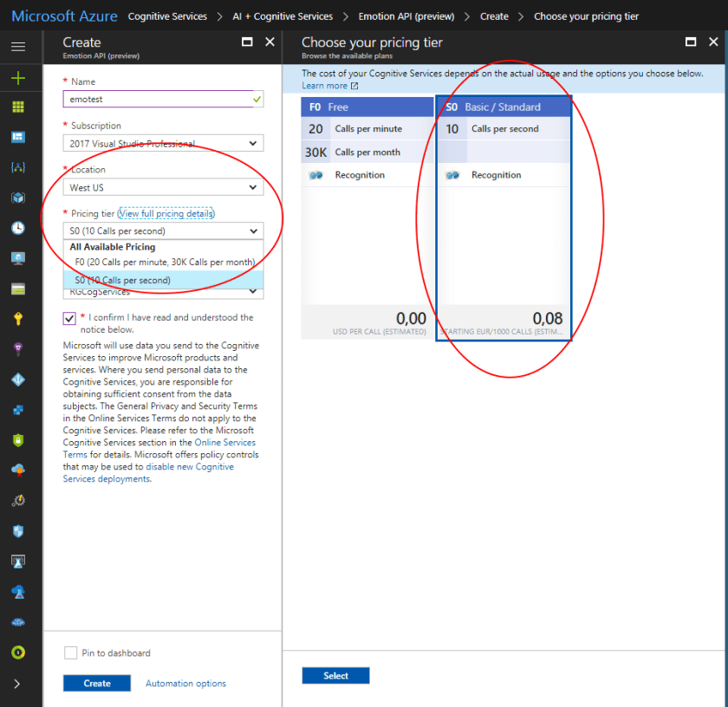Image resolution: width=728 pixels, height=707 pixels.
Task: Enable Pin to dashboard checkbox
Action: [70, 653]
